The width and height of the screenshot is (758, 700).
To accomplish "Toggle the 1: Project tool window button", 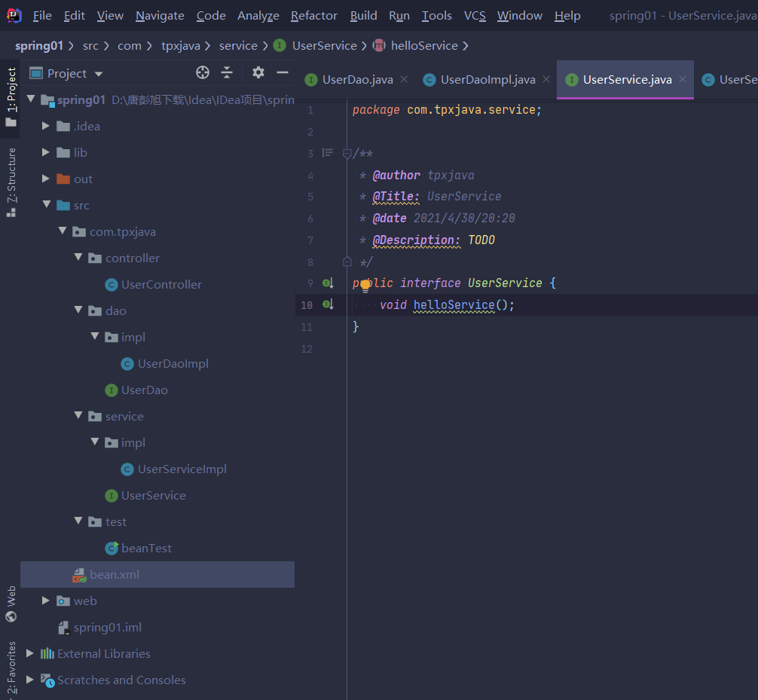I will [x=11, y=96].
